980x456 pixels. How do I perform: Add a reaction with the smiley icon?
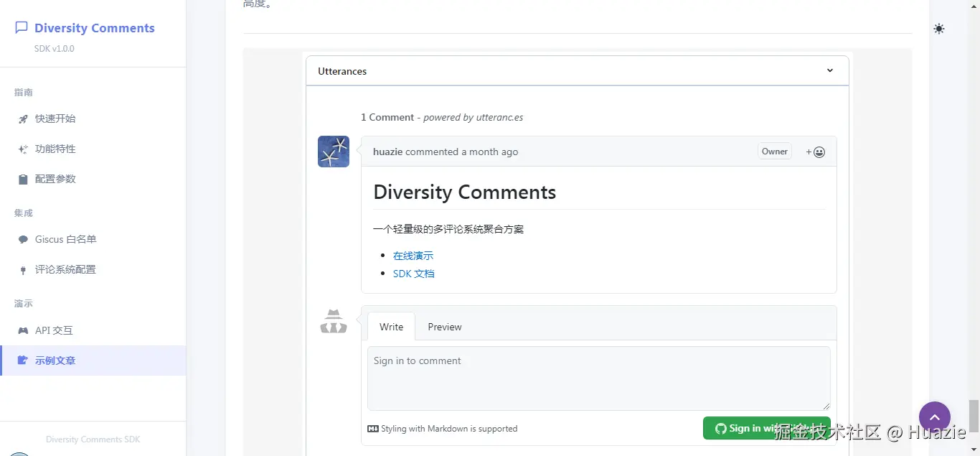pos(815,152)
